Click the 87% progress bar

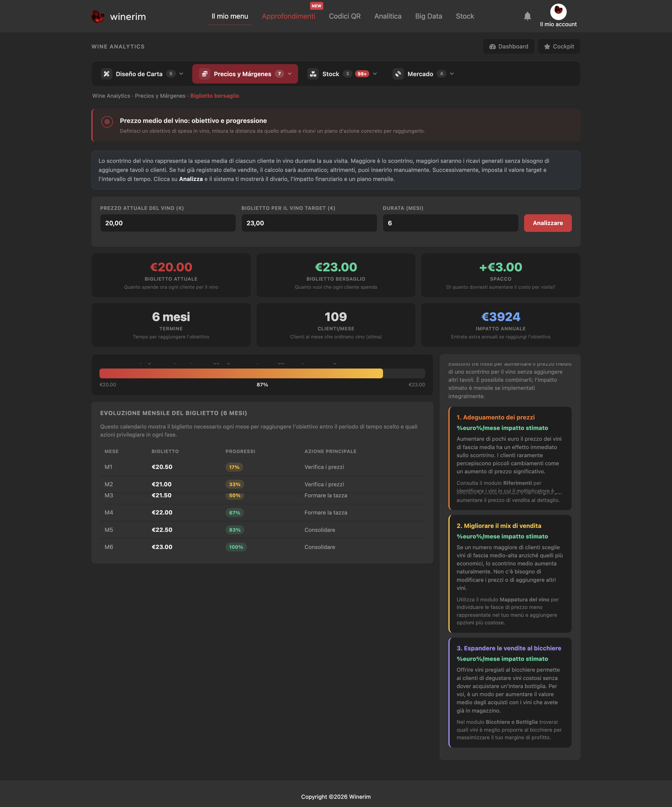pyautogui.click(x=262, y=373)
